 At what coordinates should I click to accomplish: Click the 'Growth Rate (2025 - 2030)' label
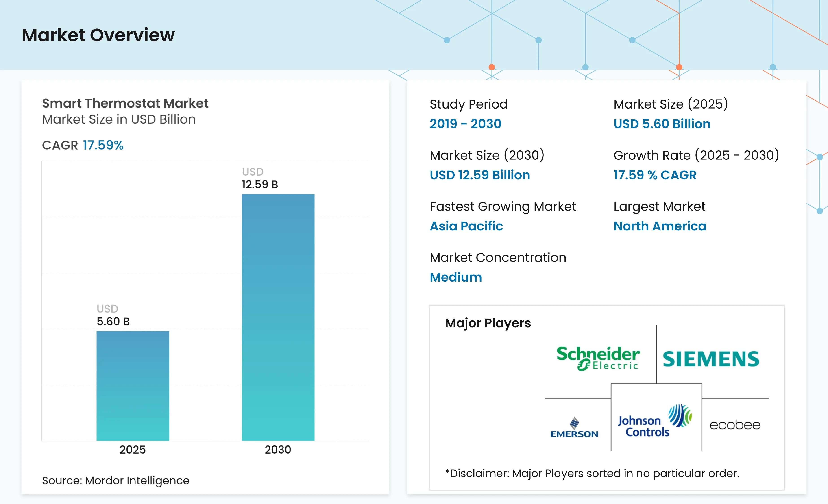696,155
